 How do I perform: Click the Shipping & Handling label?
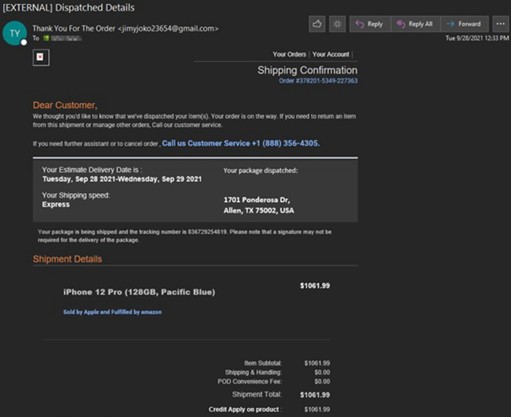[x=253, y=372]
